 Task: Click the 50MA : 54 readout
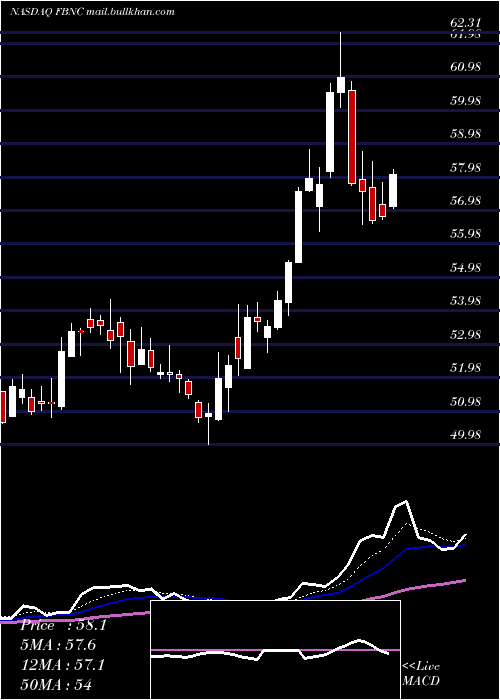tap(56, 684)
